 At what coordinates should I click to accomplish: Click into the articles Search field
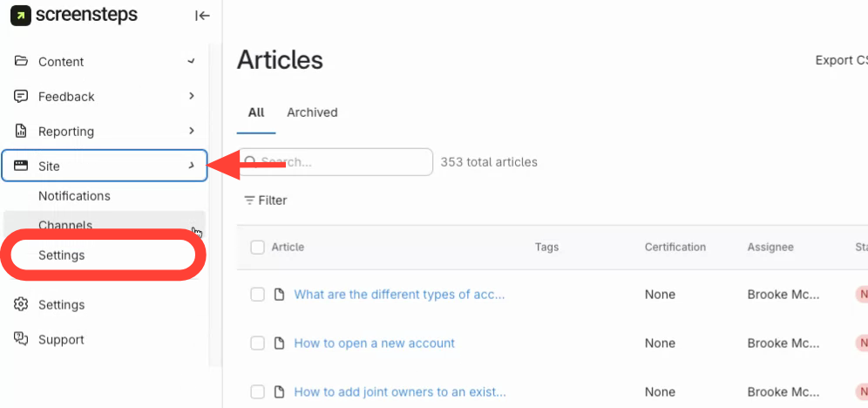(340, 162)
